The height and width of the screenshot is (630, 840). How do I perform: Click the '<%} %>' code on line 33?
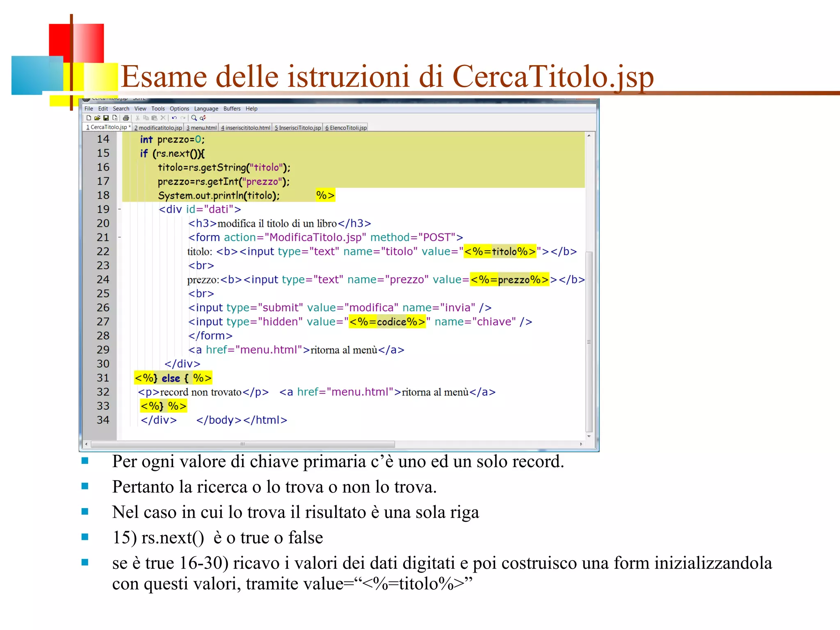tap(164, 406)
